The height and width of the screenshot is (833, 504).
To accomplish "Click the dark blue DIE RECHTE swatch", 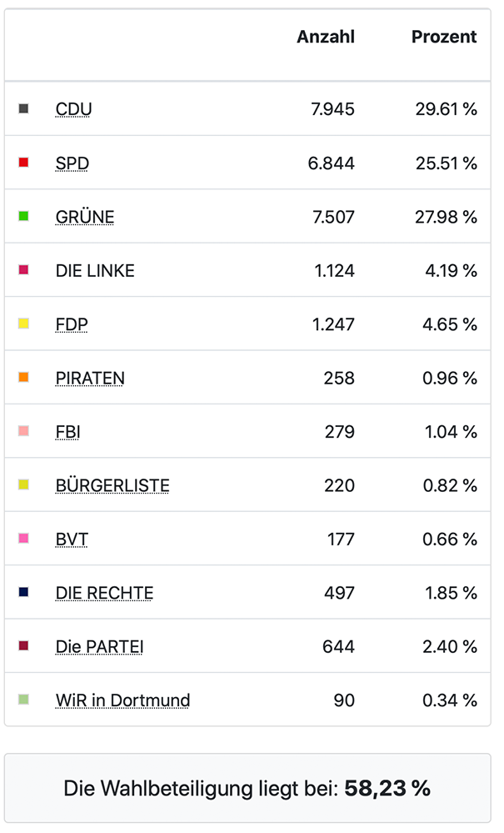I will 23,592.
